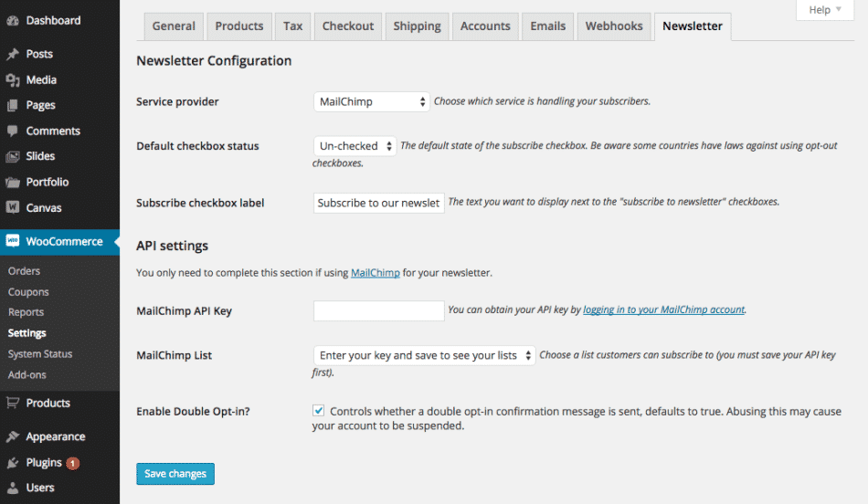Click the Plugins update count badge

72,463
